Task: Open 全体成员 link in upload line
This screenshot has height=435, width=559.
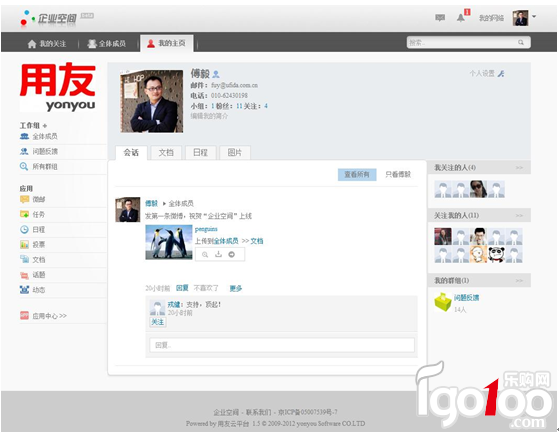Action: click(226, 241)
